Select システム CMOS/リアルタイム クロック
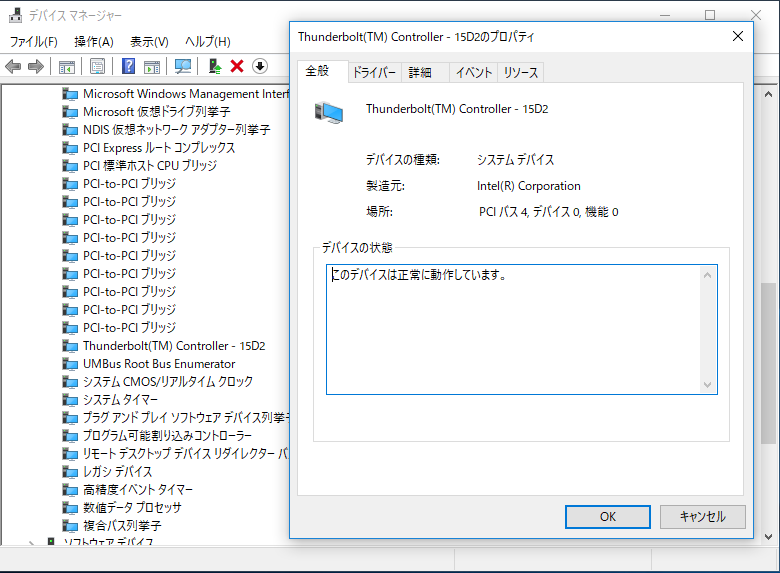 coord(168,382)
